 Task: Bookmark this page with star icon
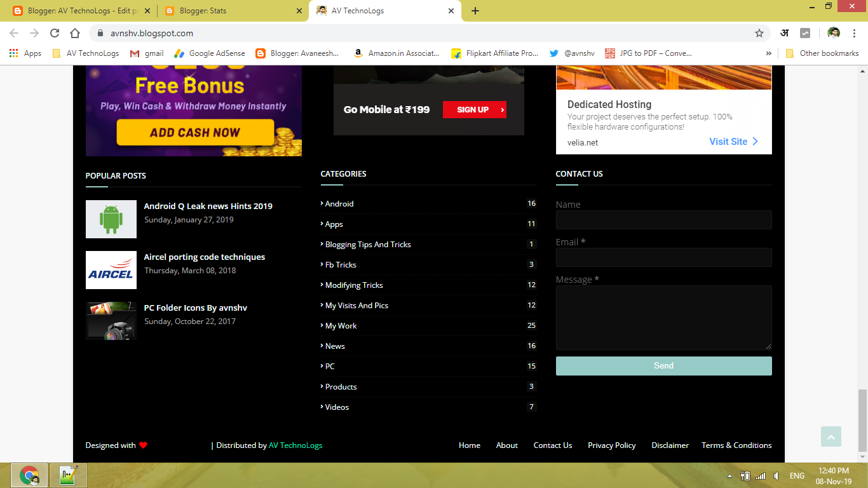(x=759, y=33)
